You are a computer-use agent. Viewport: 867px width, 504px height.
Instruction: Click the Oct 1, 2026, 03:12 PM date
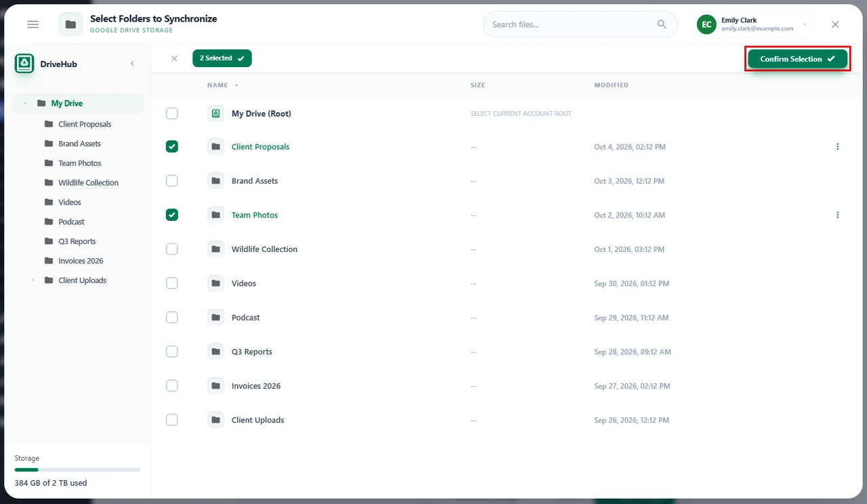coord(629,249)
